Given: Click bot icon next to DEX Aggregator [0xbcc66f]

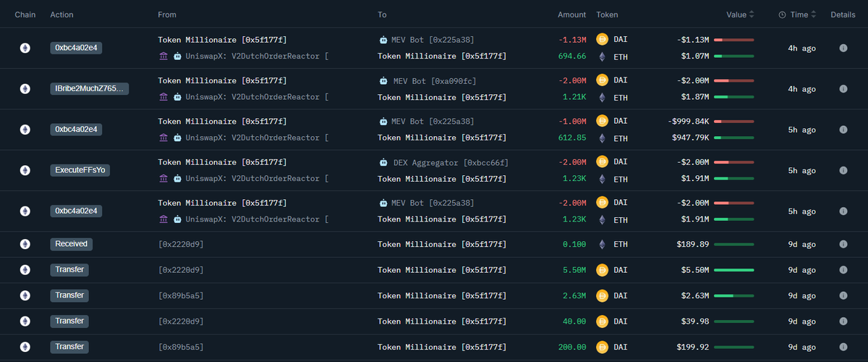Looking at the screenshot, I should pyautogui.click(x=383, y=162).
